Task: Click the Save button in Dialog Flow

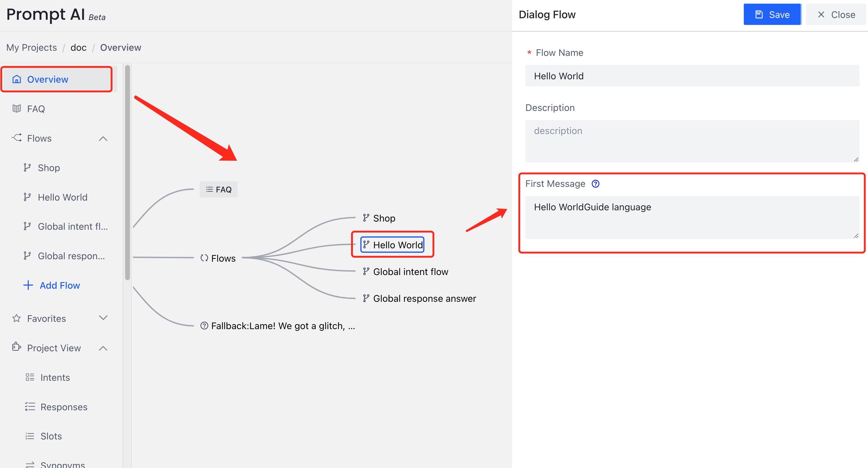Action: pyautogui.click(x=772, y=14)
